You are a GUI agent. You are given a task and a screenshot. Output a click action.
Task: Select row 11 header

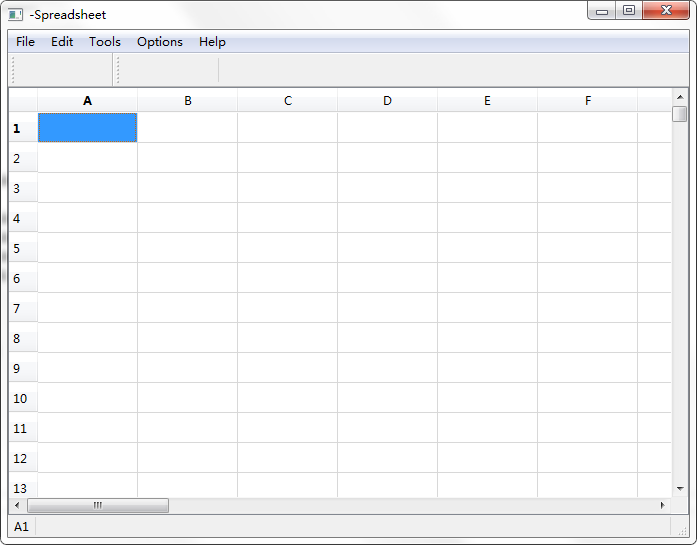click(23, 428)
